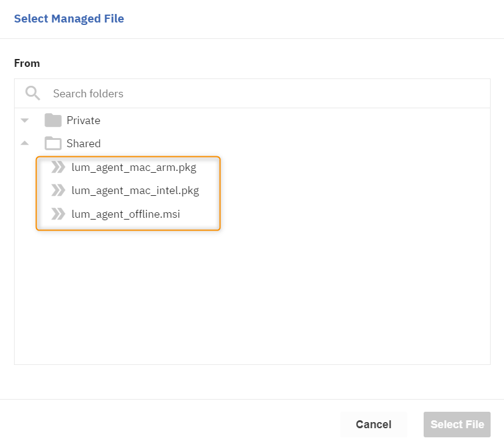Collapse the Shared folder arrow
Screen dimensions: 504x444
25,144
